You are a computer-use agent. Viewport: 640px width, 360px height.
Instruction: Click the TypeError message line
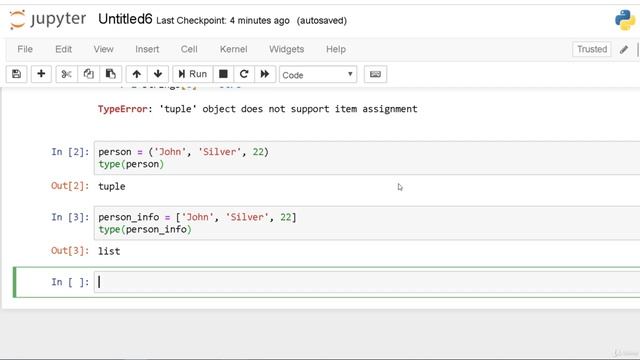pos(258,109)
